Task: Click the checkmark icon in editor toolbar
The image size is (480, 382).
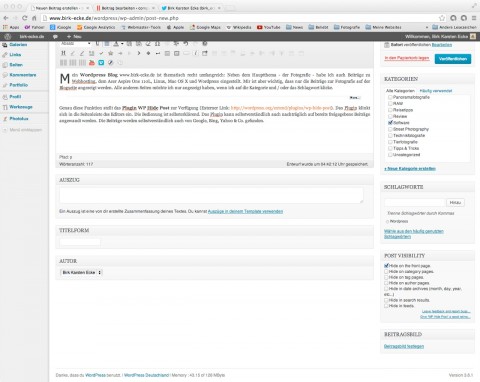Action: [101, 53]
